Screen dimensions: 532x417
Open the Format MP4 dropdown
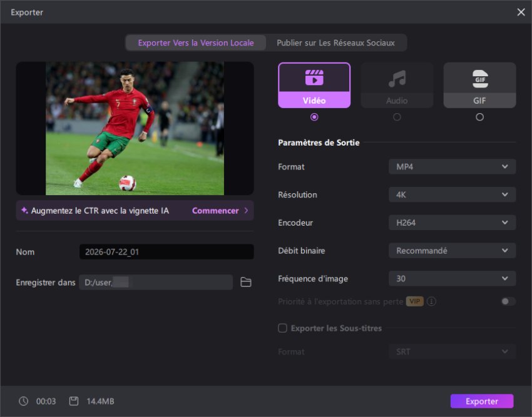453,166
